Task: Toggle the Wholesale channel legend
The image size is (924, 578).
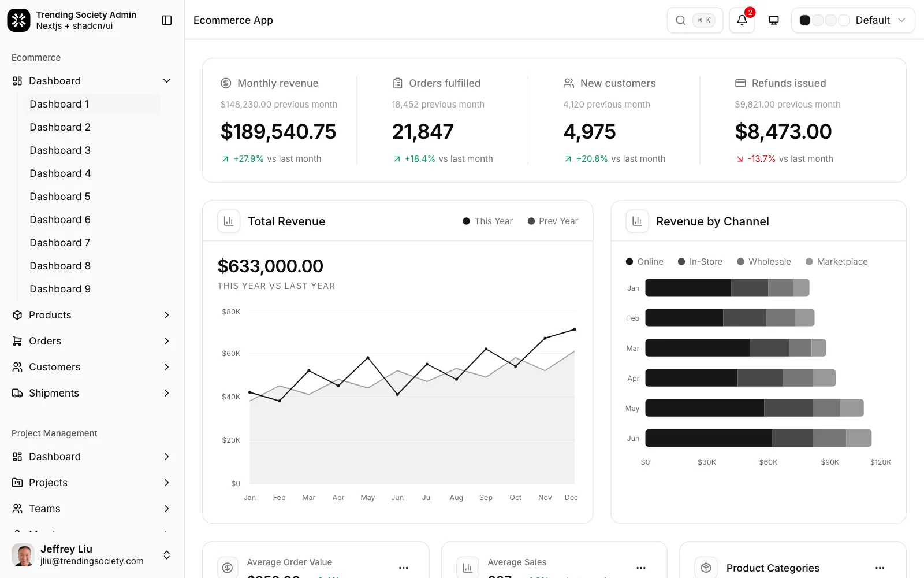Action: click(763, 262)
